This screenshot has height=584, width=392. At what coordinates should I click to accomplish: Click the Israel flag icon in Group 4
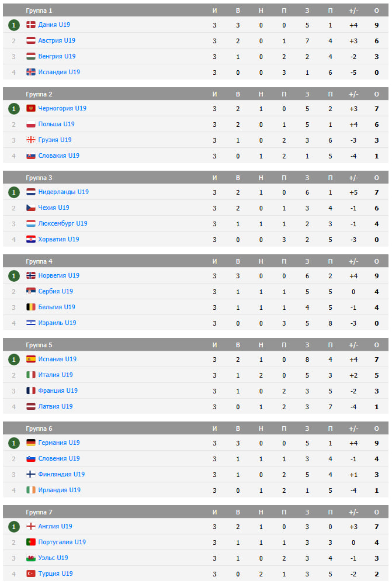click(31, 323)
